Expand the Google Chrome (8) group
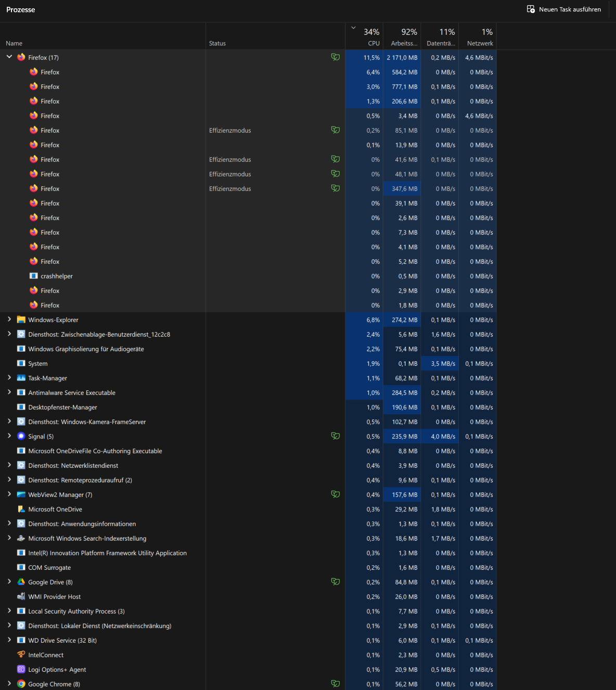The height and width of the screenshot is (690, 616). tap(9, 683)
